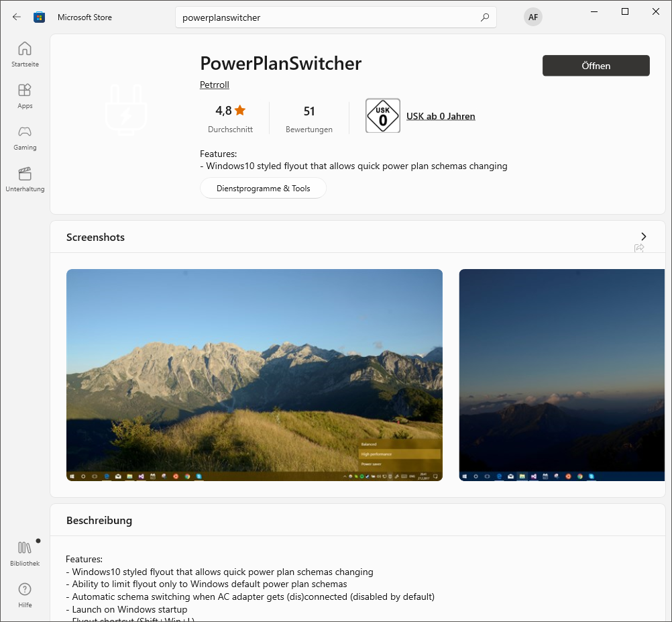This screenshot has width=672, height=622.
Task: Click the 51 Bewertungen count
Action: tap(309, 119)
